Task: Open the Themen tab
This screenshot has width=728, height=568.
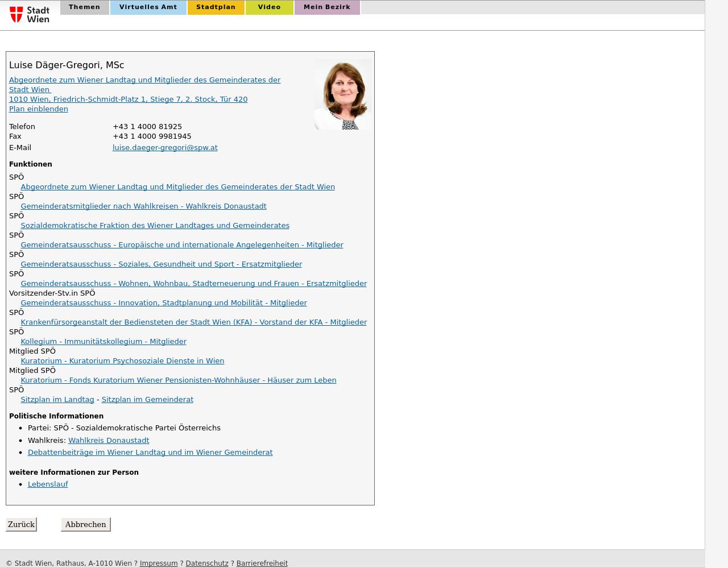Action: point(84,7)
